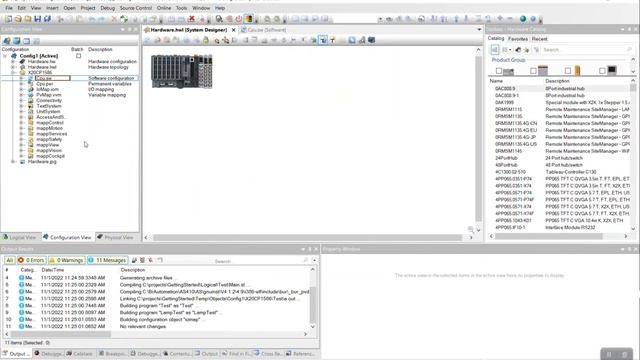640x360 pixels.
Task: Expand the mappView tree node
Action: (x=22, y=145)
